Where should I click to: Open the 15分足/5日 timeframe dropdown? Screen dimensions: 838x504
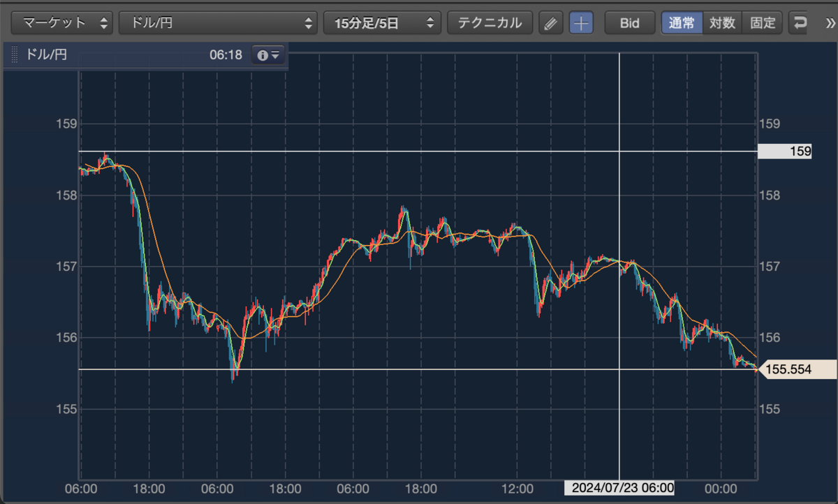pos(382,23)
